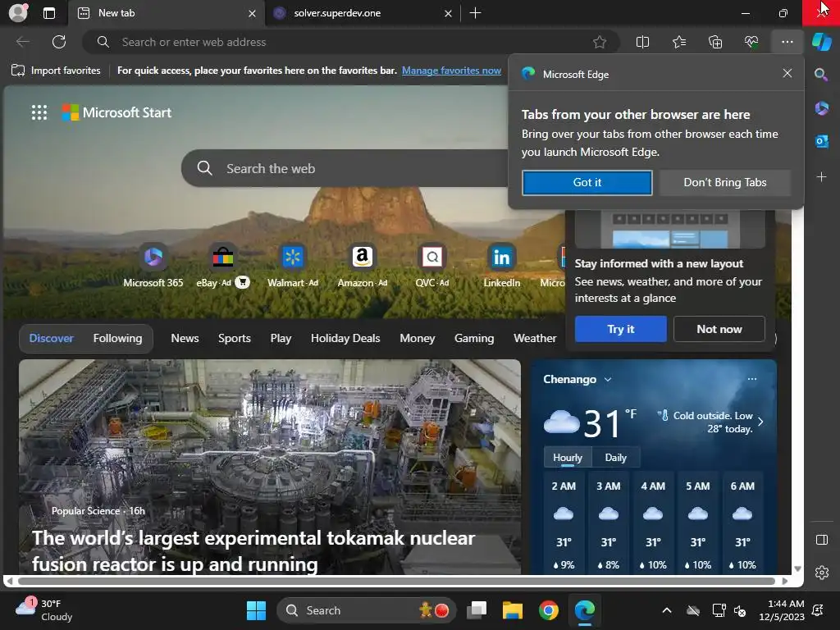Open LinkedIn quick link tile
Screen dimensions: 840x630
coord(501,266)
